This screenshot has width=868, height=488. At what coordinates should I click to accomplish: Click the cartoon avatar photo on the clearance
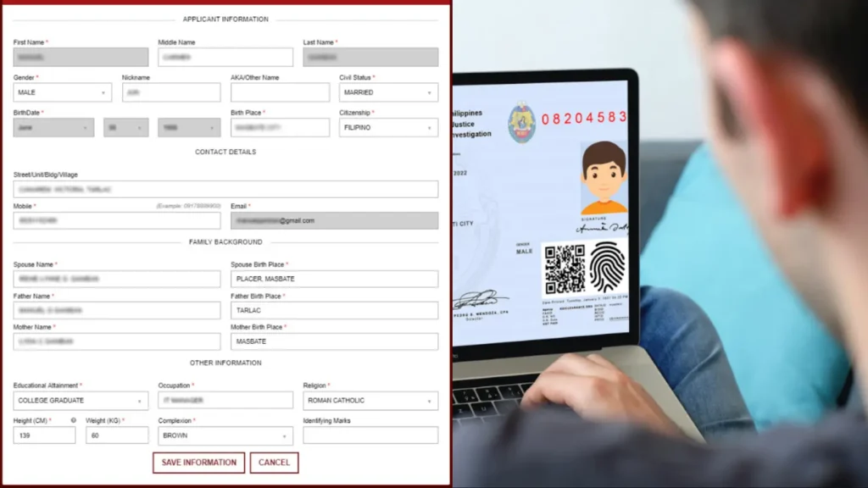point(604,178)
